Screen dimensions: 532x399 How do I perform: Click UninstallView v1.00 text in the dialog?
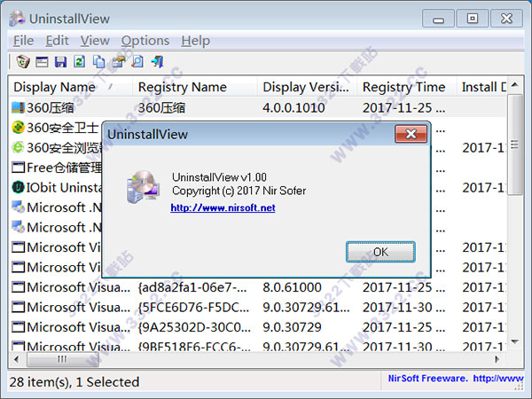[x=219, y=177]
